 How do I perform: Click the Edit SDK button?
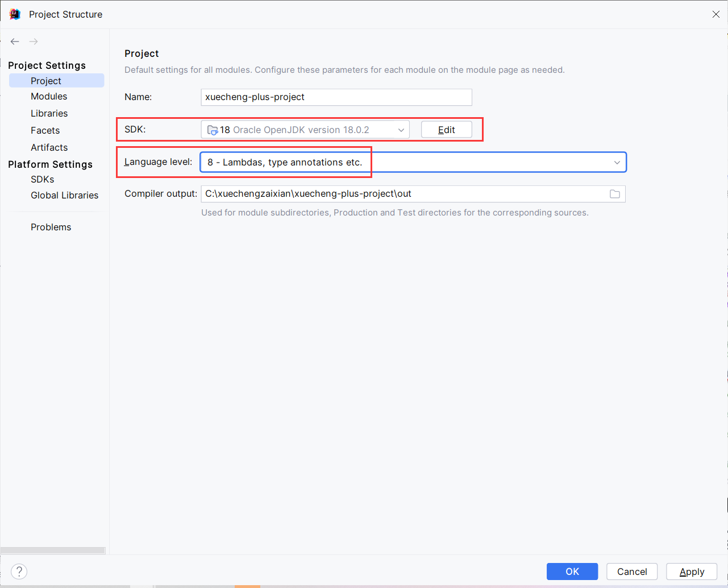[x=447, y=130]
